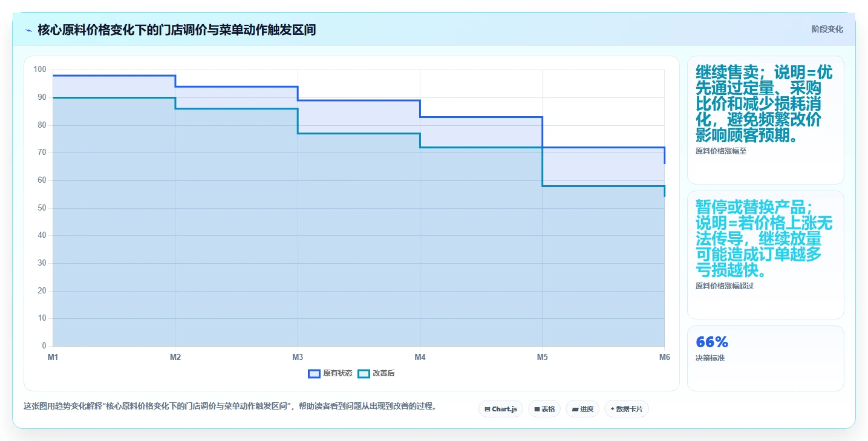The image size is (868, 441).
Task: Choose the 数据卡片 pill button
Action: click(x=627, y=409)
